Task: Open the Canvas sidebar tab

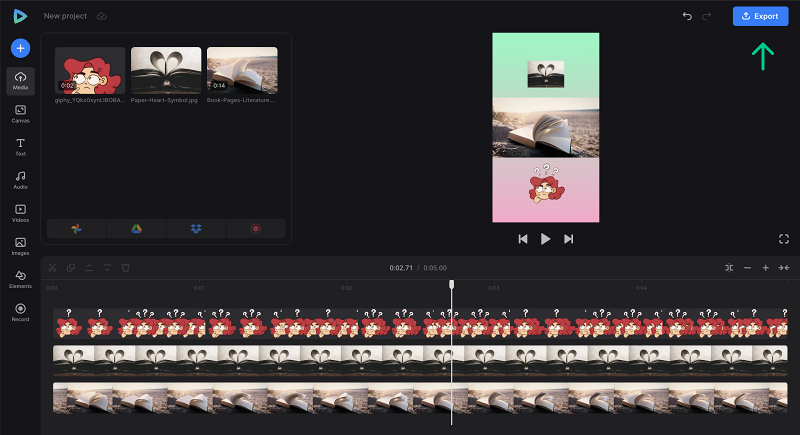Action: coord(20,114)
